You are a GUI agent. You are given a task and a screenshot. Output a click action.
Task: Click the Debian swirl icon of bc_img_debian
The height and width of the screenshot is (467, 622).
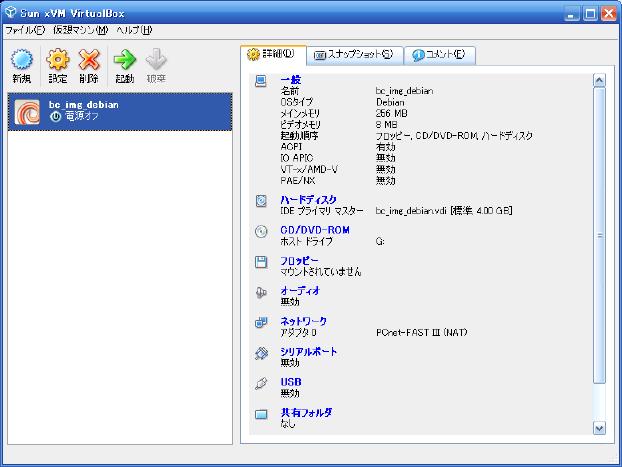[x=27, y=112]
